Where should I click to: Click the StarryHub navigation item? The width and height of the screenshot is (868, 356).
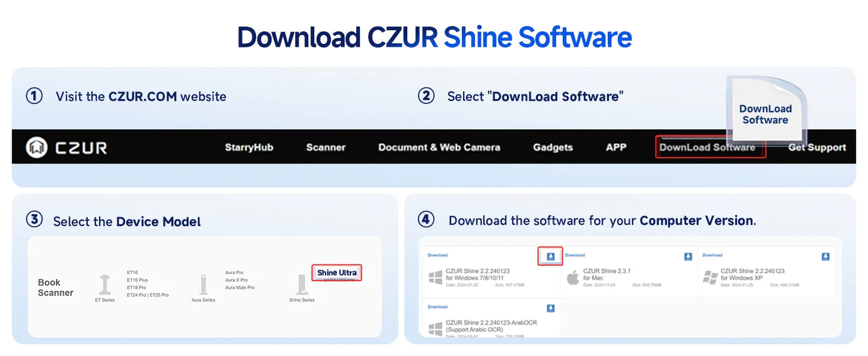249,147
